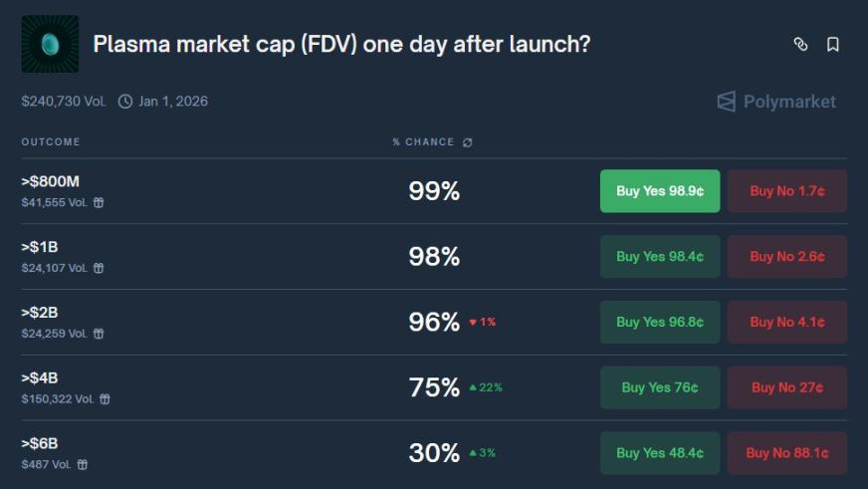
Task: Choose Buy No 88.1¢ for >$6B
Action: pos(786,453)
